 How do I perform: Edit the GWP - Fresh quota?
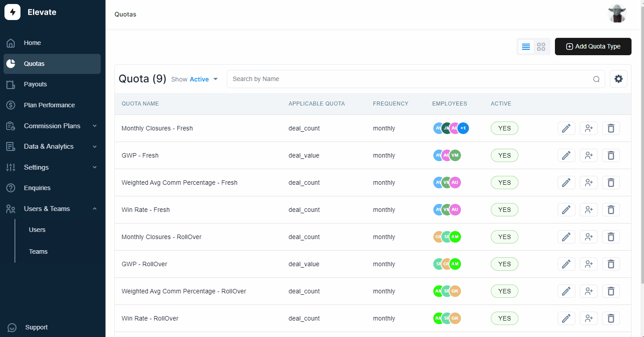[x=567, y=155]
